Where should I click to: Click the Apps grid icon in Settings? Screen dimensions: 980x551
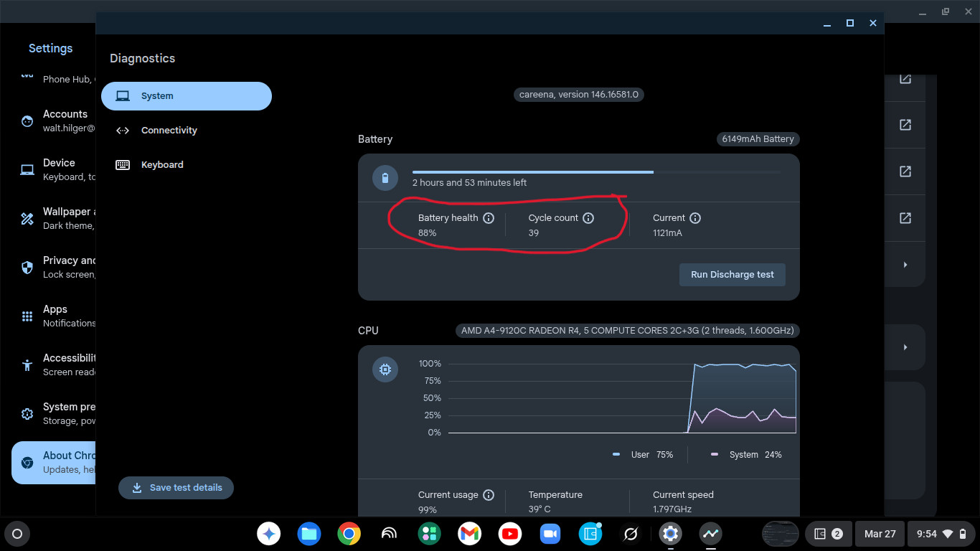pos(27,316)
